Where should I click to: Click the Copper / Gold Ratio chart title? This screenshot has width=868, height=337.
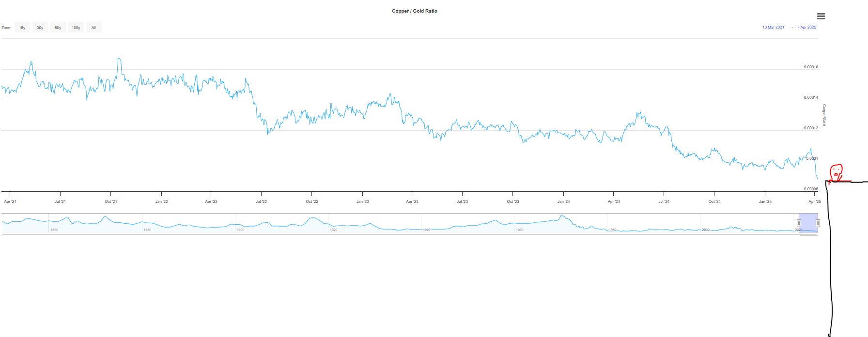[x=415, y=11]
